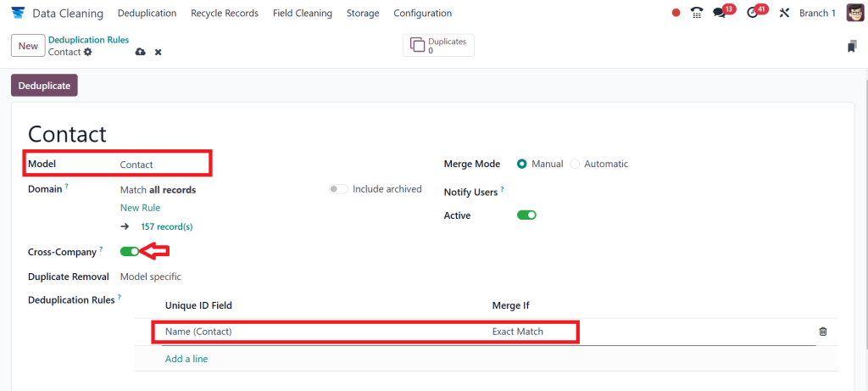Open the Duplicates smart button
The width and height of the screenshot is (868, 391).
438,46
